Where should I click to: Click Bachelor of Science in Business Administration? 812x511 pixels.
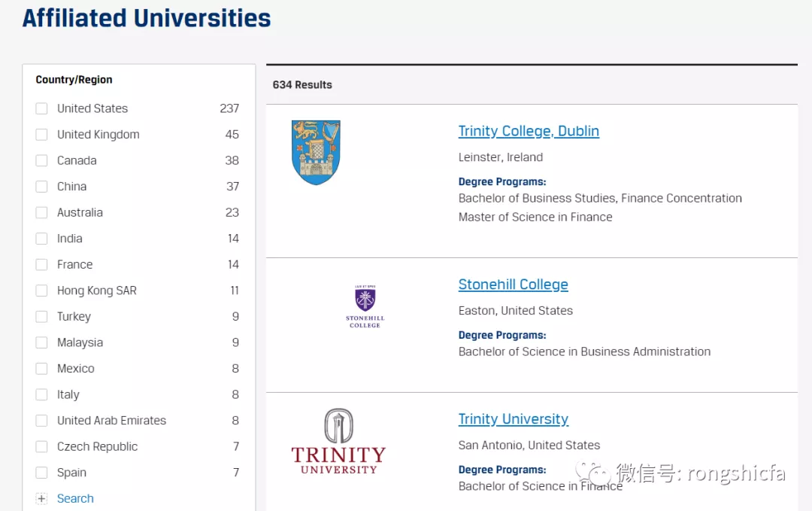pyautogui.click(x=585, y=352)
